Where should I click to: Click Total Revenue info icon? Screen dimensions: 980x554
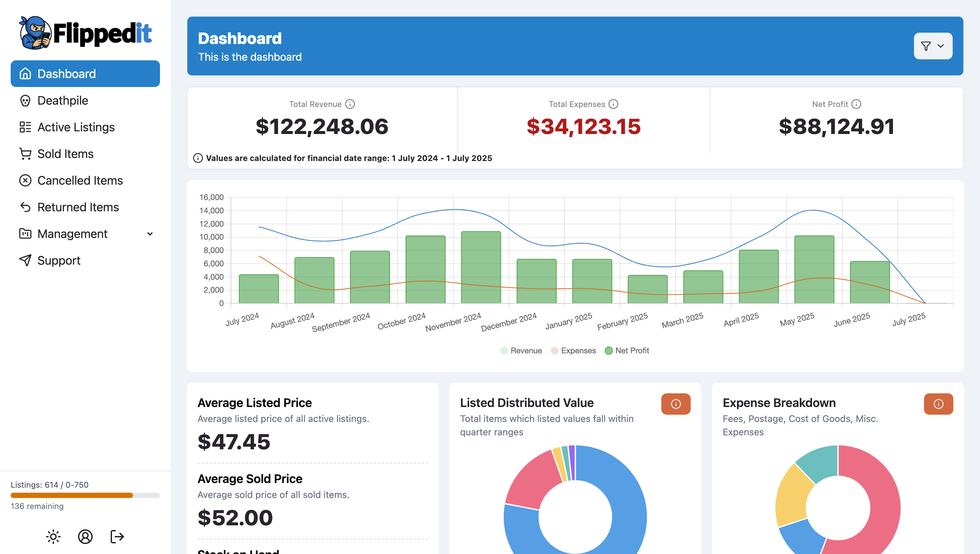(350, 104)
